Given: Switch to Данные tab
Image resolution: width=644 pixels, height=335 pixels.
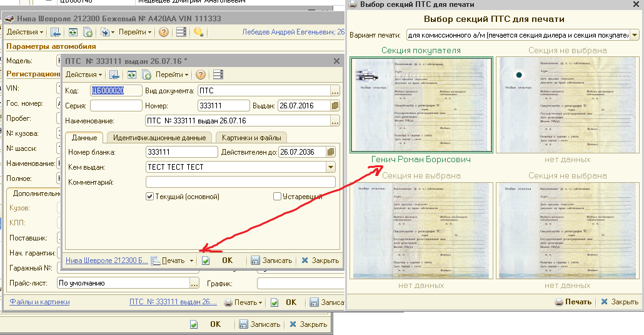Looking at the screenshot, I should [x=84, y=138].
